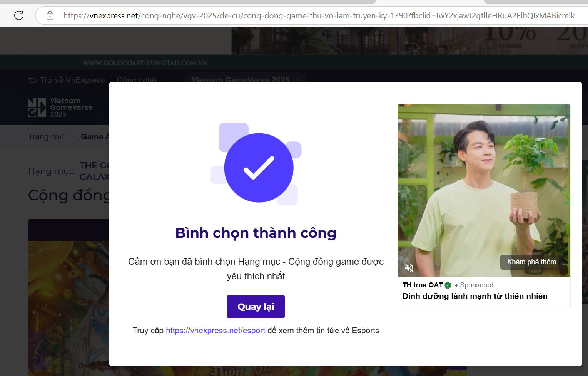Click Khám phá thêm on the ad

(531, 262)
